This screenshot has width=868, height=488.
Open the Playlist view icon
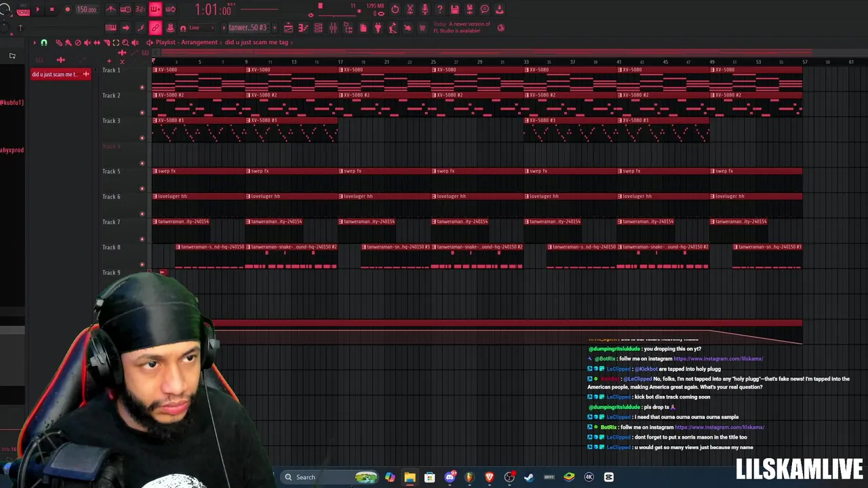[x=288, y=28]
